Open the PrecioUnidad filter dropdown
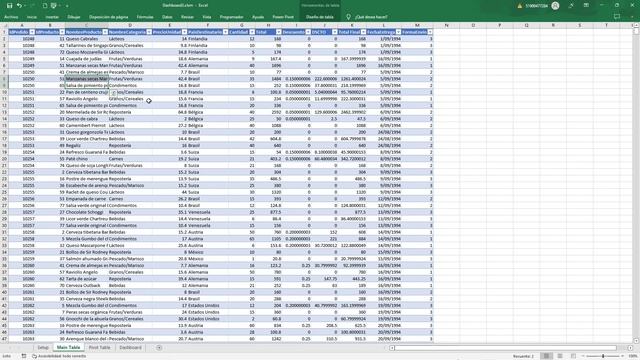The height and width of the screenshot is (360, 640). [x=184, y=32]
